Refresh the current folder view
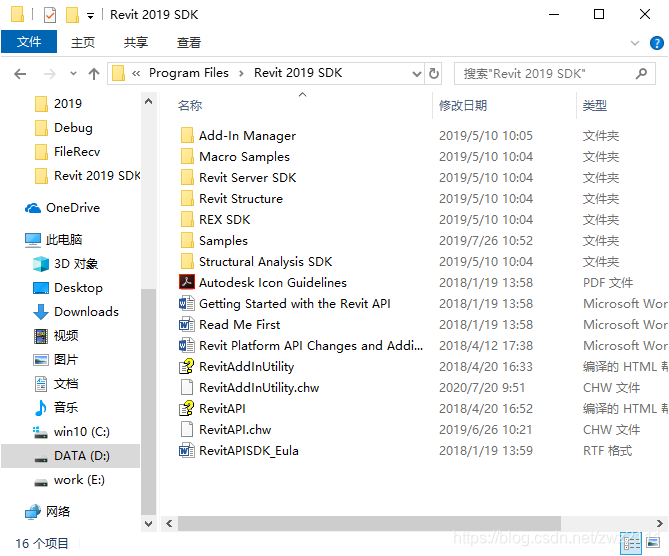Viewport: 669px width, 556px height. click(x=433, y=73)
